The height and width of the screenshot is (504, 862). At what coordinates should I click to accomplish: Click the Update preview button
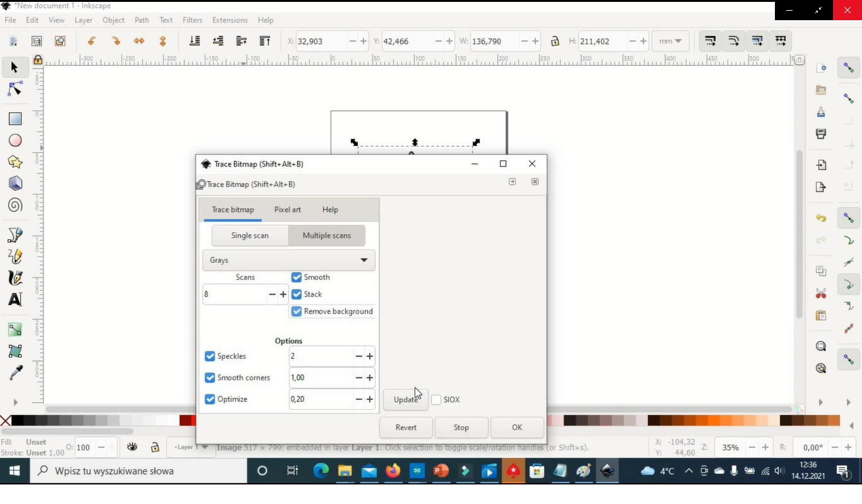(405, 399)
